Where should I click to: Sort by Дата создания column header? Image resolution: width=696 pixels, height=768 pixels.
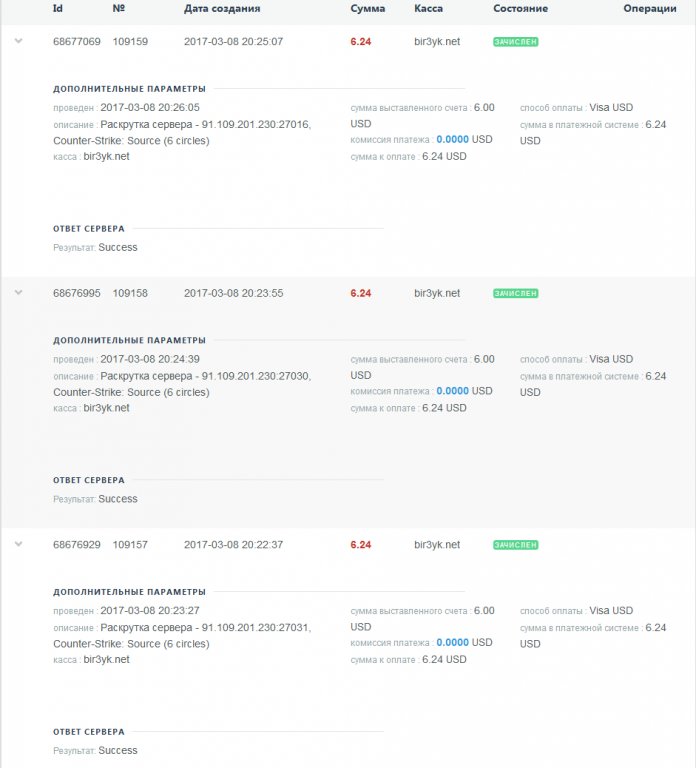222,8
